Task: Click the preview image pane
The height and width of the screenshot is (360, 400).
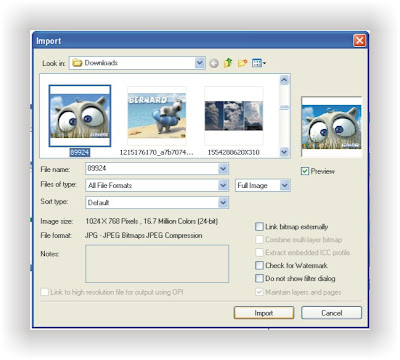Action: (x=331, y=127)
